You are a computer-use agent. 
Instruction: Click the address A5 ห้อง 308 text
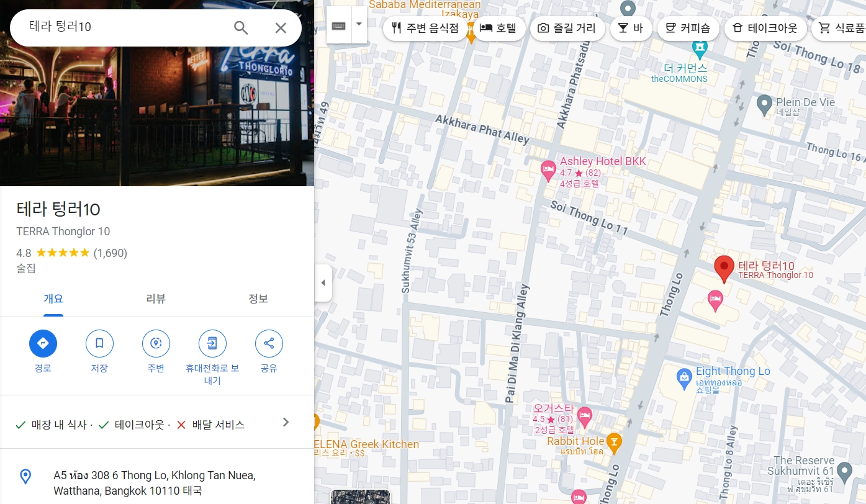pyautogui.click(x=155, y=483)
